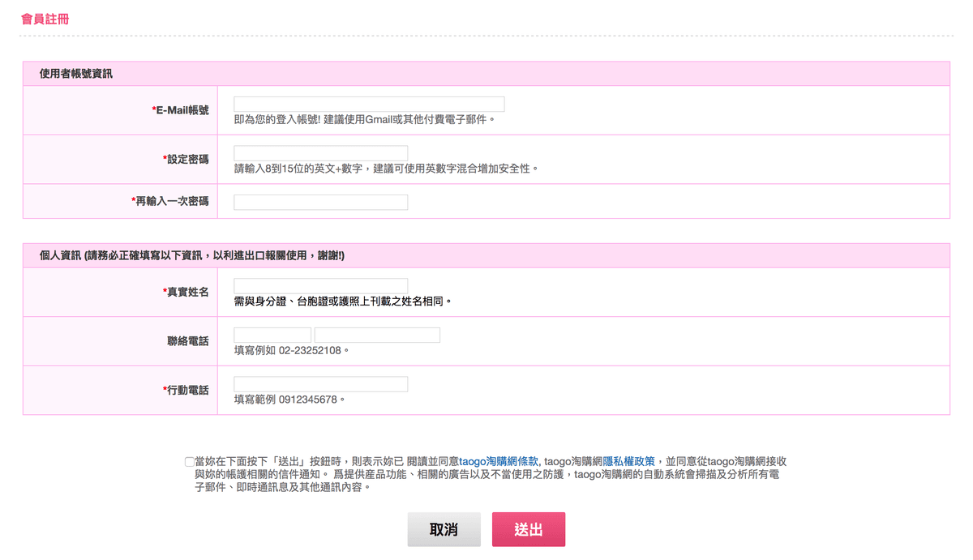This screenshot has width=973, height=560.
Task: Click the 使用者帳號資訊 section header
Action: click(76, 74)
